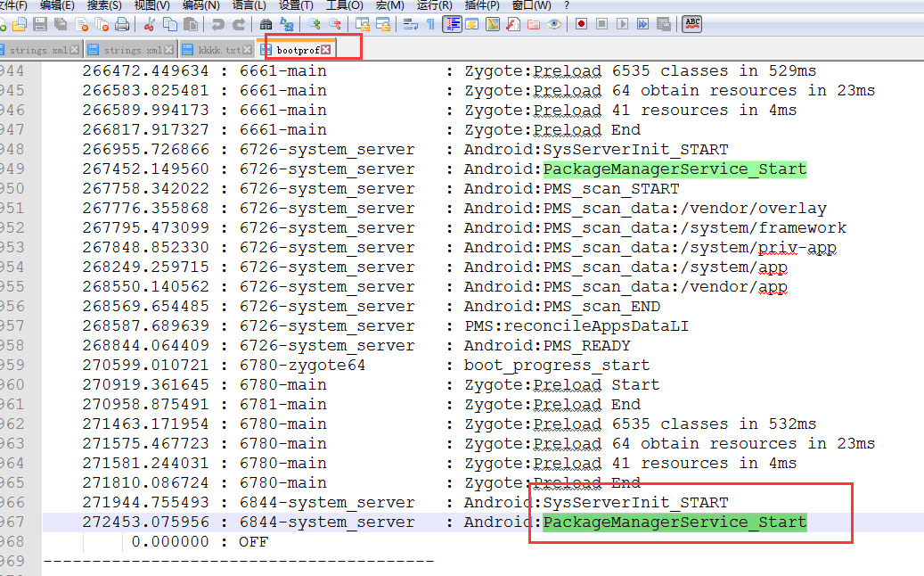
Task: Click the /vendor/overlay scan path
Action: 753,208
